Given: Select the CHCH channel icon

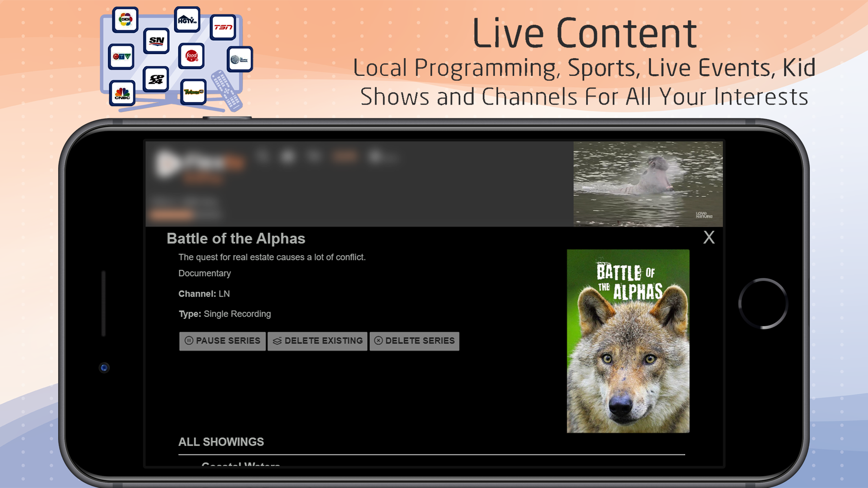Looking at the screenshot, I should click(x=125, y=19).
